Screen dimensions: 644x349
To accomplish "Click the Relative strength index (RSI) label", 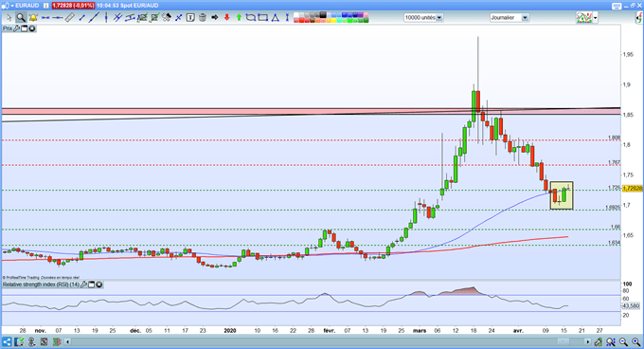I will (x=41, y=285).
